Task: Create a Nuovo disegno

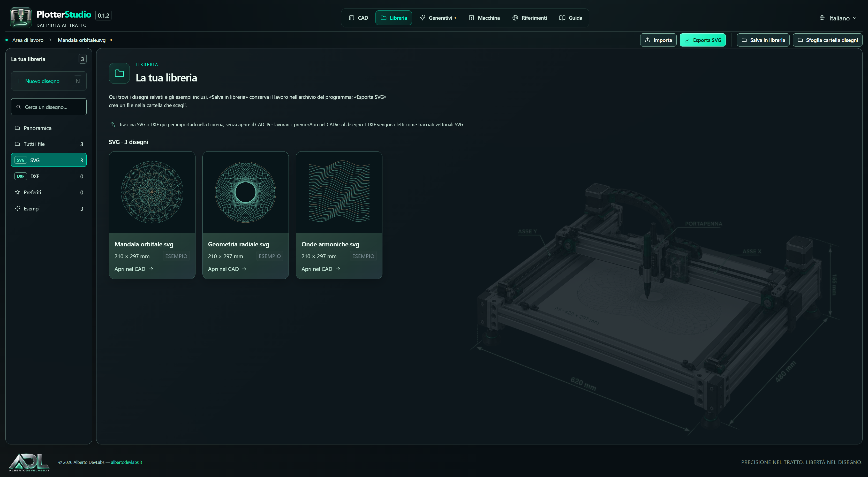Action: pos(49,81)
